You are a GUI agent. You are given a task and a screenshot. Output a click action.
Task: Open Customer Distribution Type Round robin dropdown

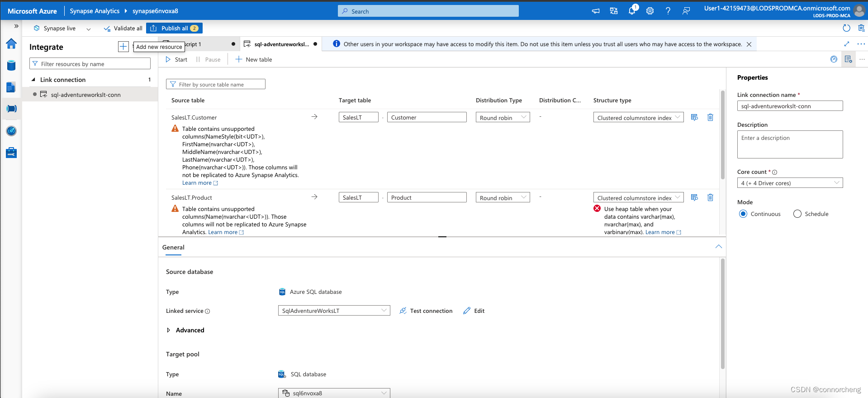click(503, 117)
